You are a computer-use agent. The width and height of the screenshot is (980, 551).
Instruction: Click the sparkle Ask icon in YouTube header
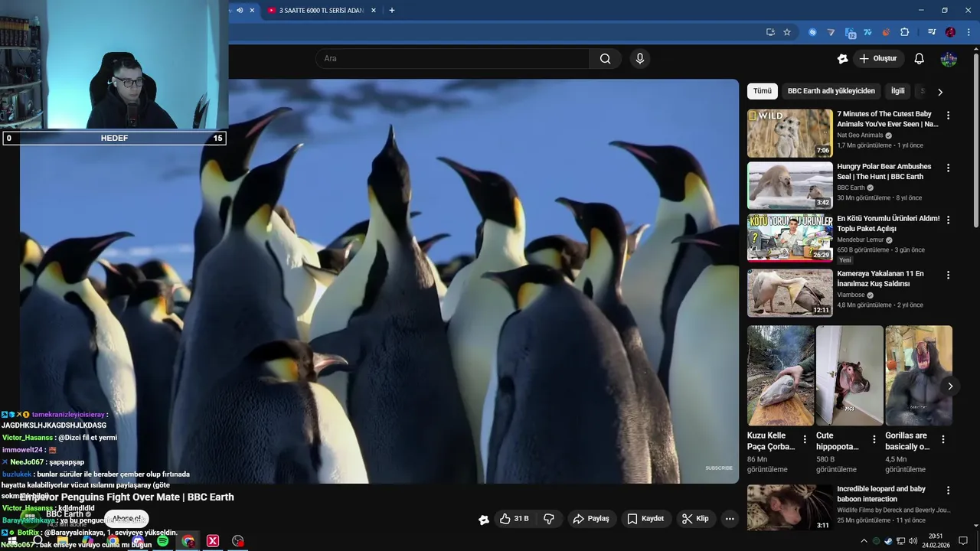point(842,59)
